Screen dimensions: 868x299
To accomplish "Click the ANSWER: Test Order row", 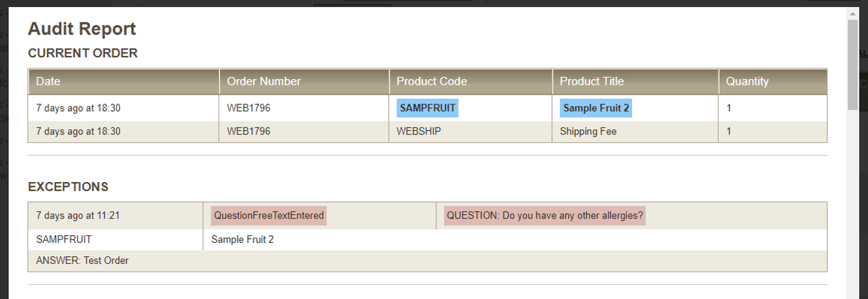I will point(427,260).
